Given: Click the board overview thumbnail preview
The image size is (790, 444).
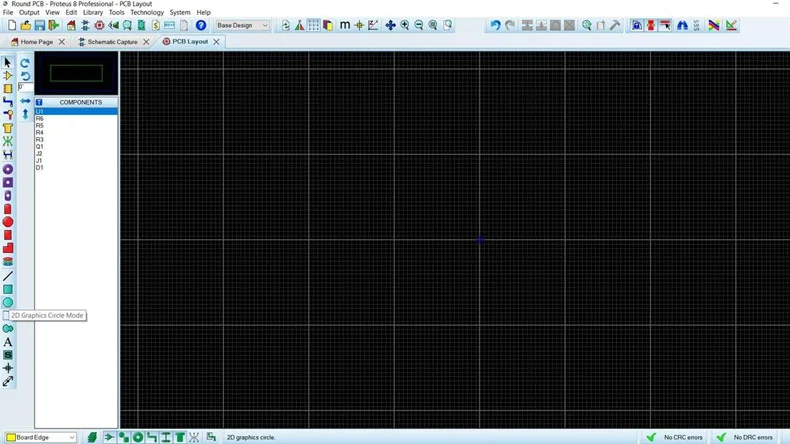Looking at the screenshot, I should click(76, 74).
